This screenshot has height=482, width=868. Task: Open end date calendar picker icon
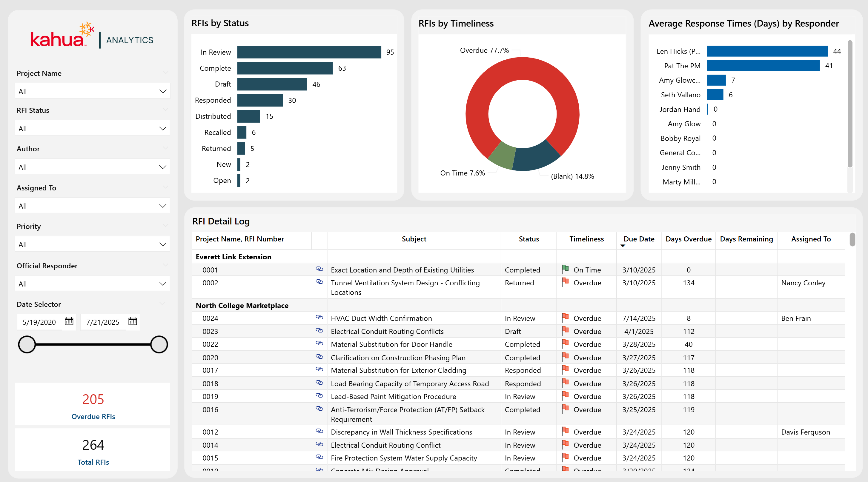point(132,321)
